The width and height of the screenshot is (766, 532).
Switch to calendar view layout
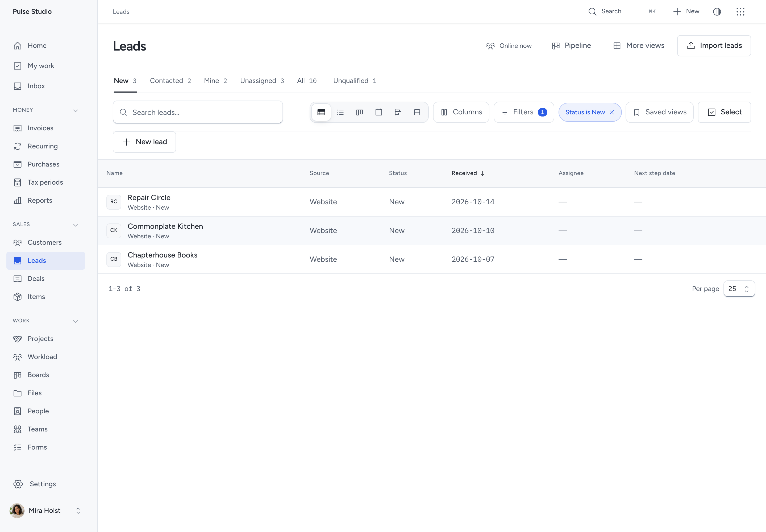click(379, 112)
